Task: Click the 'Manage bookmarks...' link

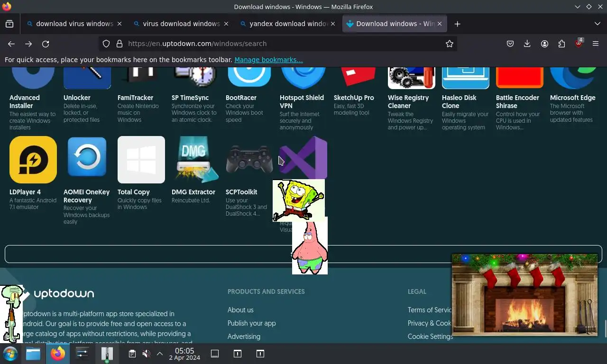Action: click(x=268, y=60)
